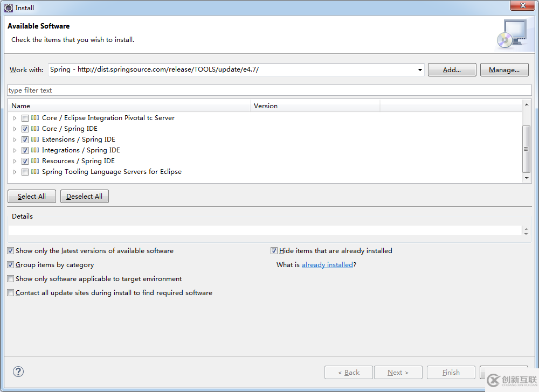
Task: Select the Resources / Spring IDE row text
Action: (78, 161)
